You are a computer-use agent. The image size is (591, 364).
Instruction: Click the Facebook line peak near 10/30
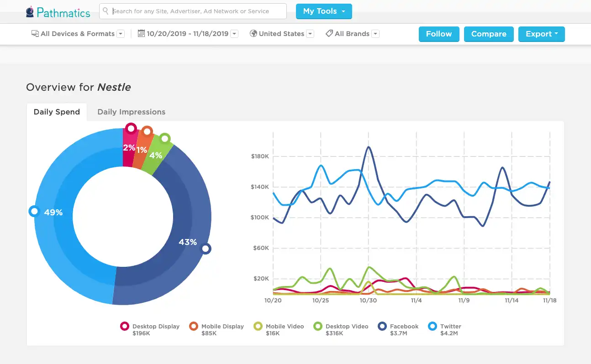[x=369, y=147]
